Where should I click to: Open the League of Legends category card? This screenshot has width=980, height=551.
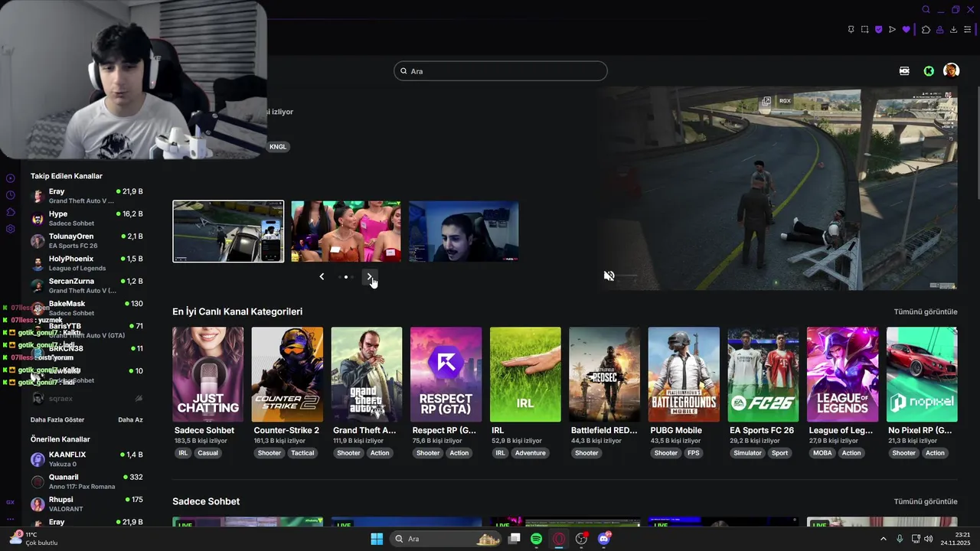coord(842,374)
